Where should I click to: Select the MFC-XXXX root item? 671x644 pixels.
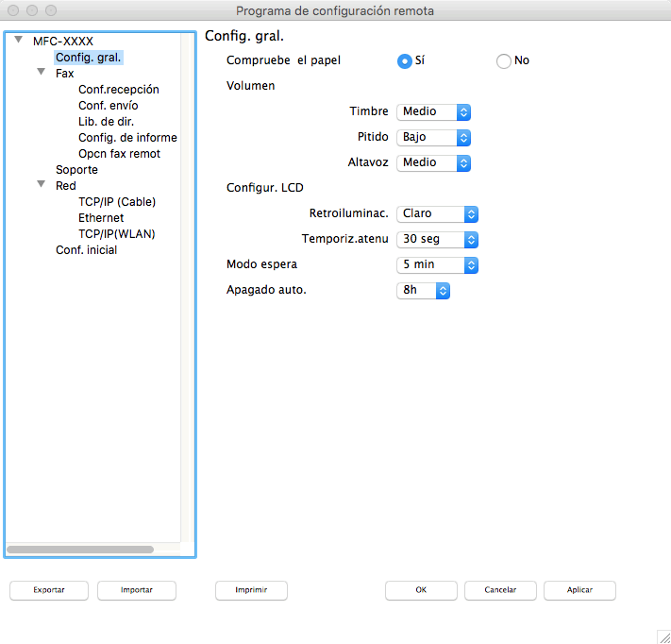pyautogui.click(x=63, y=42)
